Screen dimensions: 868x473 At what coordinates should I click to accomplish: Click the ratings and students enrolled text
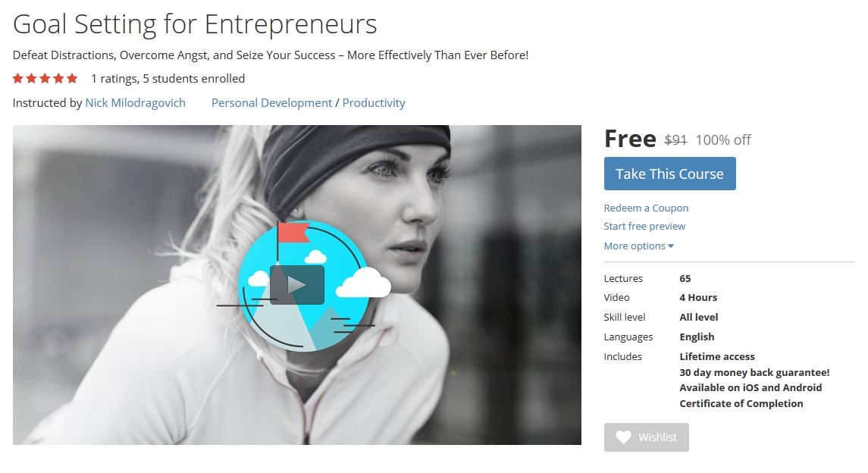(168, 79)
